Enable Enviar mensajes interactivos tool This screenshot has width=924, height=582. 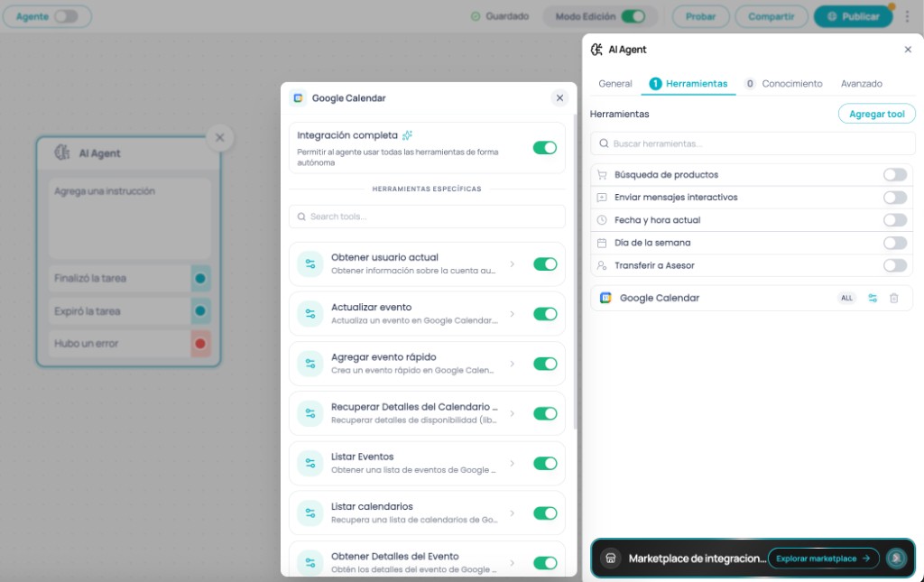pyautogui.click(x=895, y=198)
